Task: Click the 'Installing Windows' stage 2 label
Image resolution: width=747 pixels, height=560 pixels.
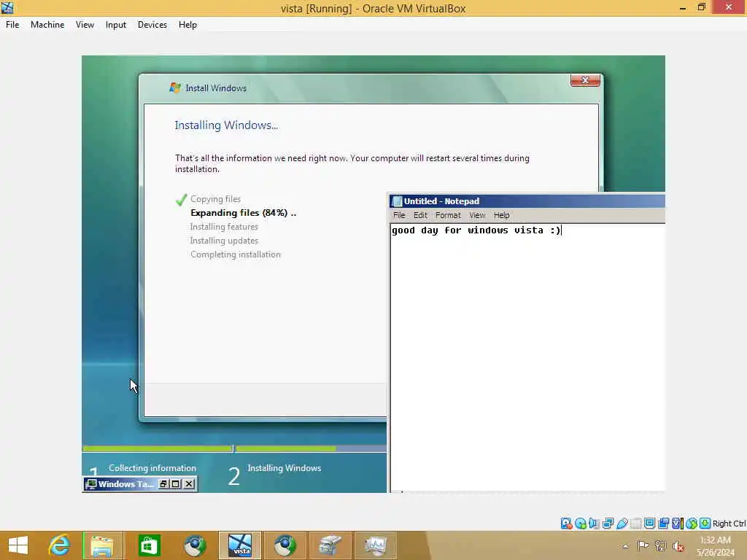Action: (285, 468)
